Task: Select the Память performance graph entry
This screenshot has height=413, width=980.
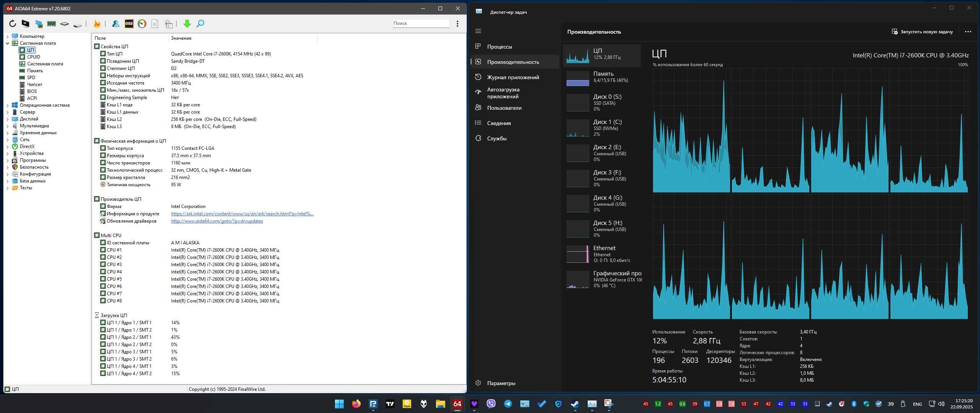Action: pyautogui.click(x=602, y=78)
